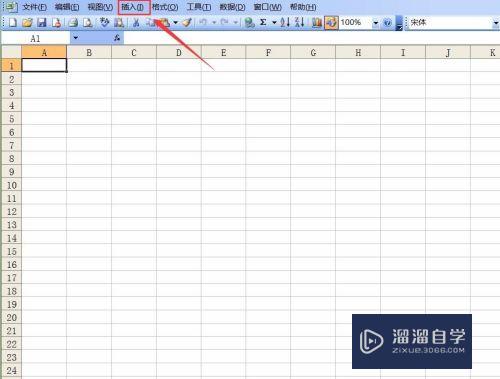
Task: Activate the Format Painter brush
Action: tap(187, 23)
